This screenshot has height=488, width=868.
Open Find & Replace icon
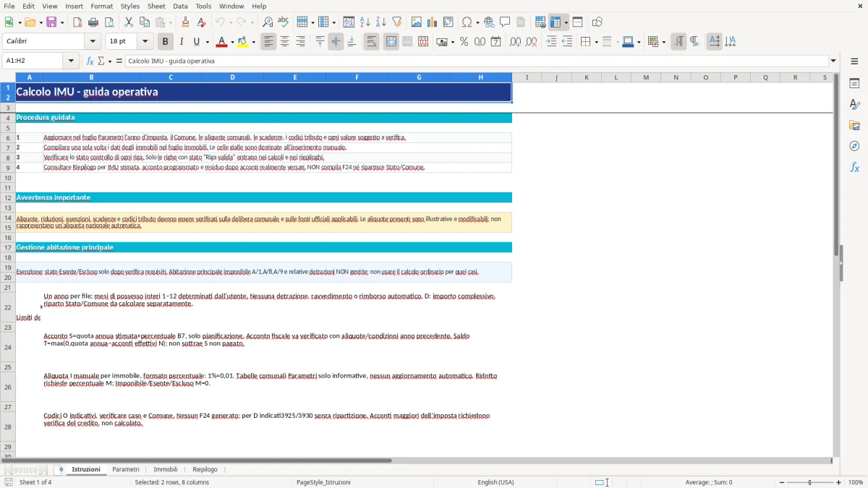268,22
